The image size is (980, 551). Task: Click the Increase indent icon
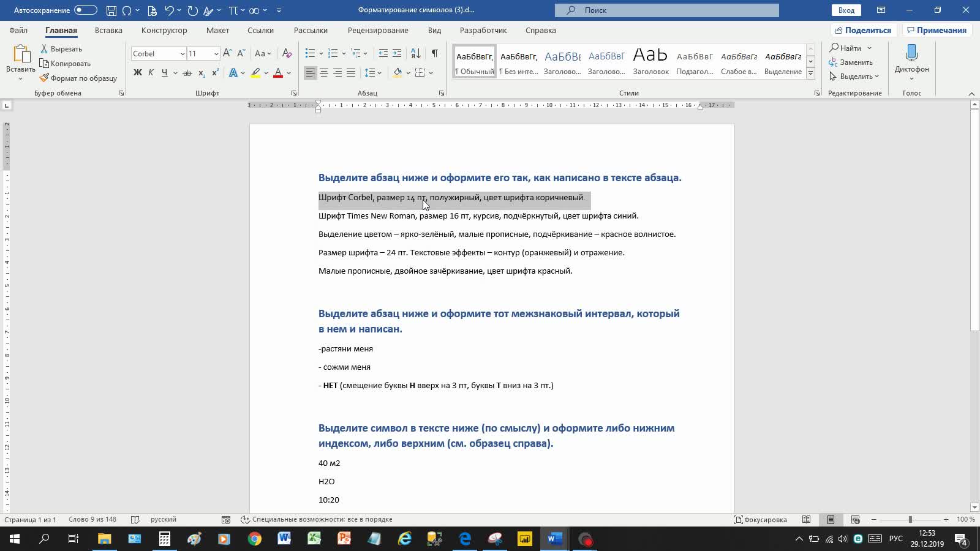[x=397, y=53]
